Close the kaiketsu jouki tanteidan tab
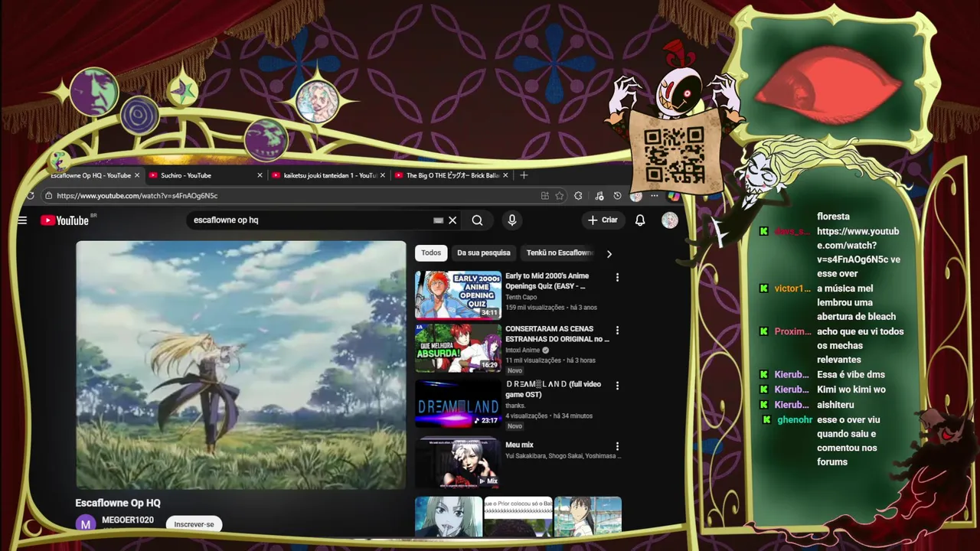This screenshot has height=551, width=980. pos(383,175)
